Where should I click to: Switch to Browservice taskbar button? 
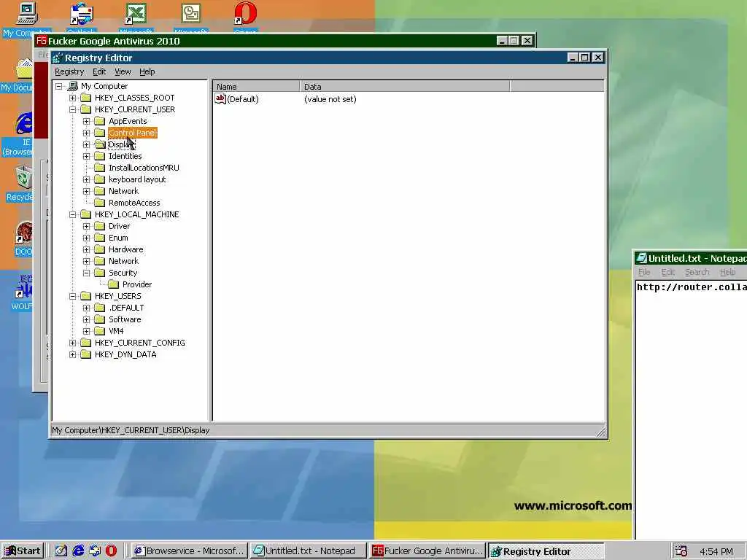(x=189, y=551)
